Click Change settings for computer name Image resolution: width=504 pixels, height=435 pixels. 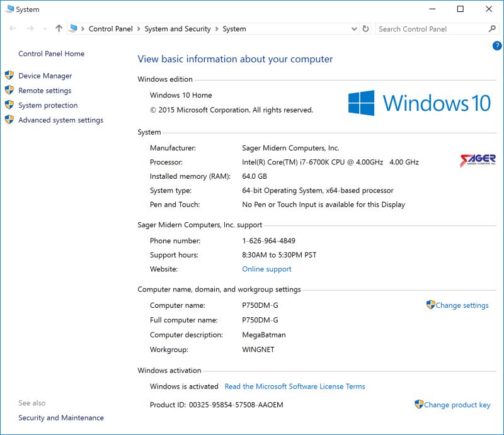462,305
